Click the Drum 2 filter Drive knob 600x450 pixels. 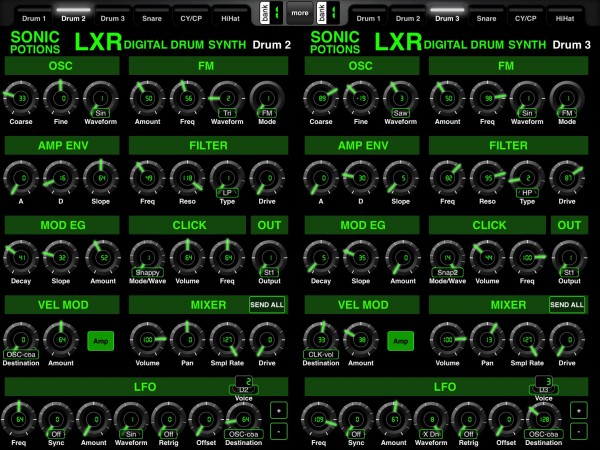tap(267, 178)
